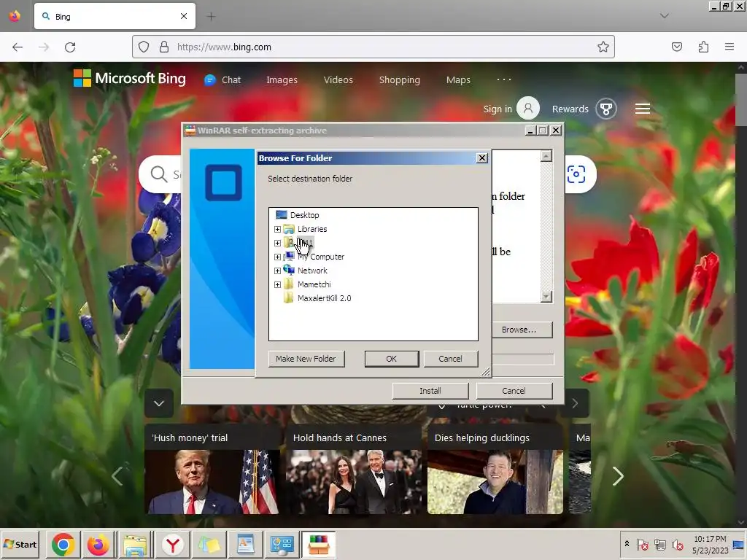Open Bing Maps

click(x=458, y=80)
